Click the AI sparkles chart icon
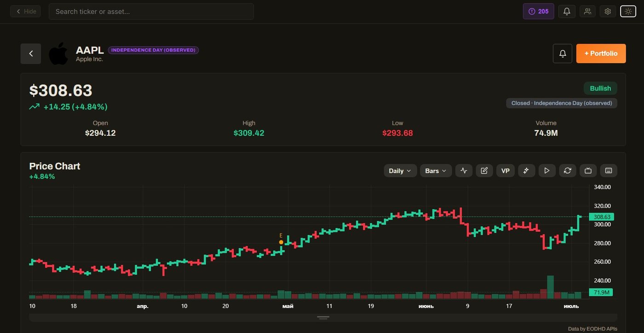644x333 pixels. tap(526, 171)
